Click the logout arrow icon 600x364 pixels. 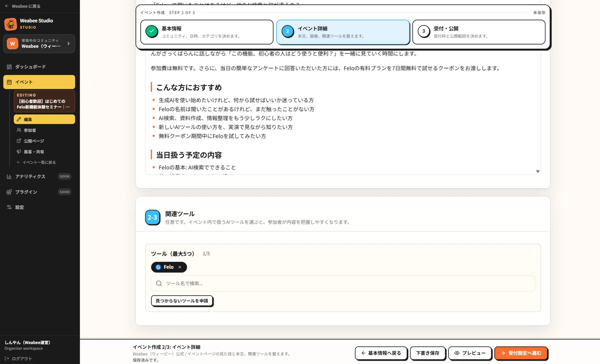pyautogui.click(x=7, y=358)
